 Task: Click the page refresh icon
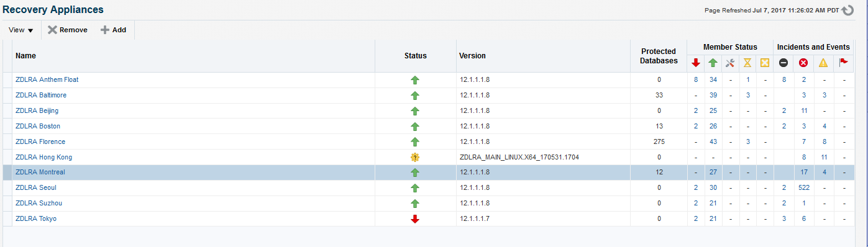[x=847, y=10]
